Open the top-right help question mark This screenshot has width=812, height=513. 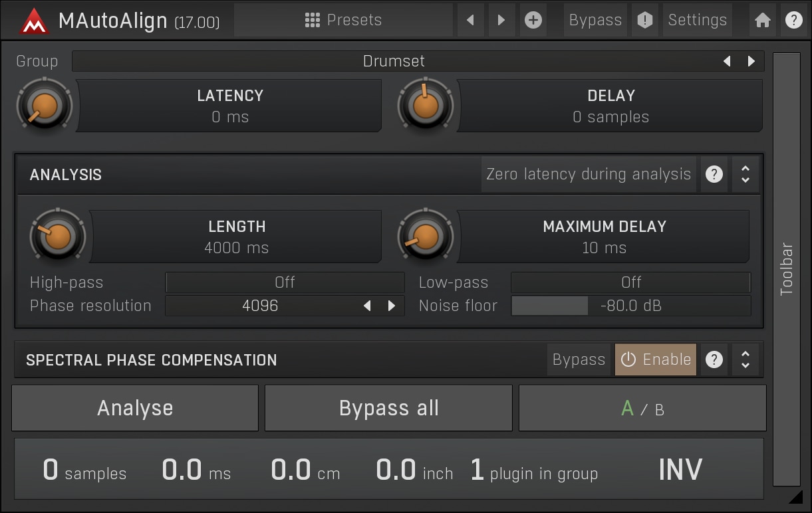click(x=793, y=20)
